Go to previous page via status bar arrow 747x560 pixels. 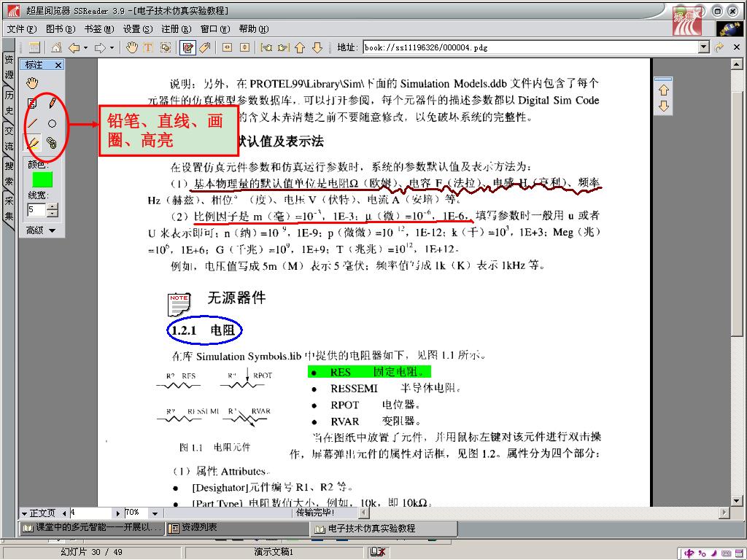pos(64,513)
